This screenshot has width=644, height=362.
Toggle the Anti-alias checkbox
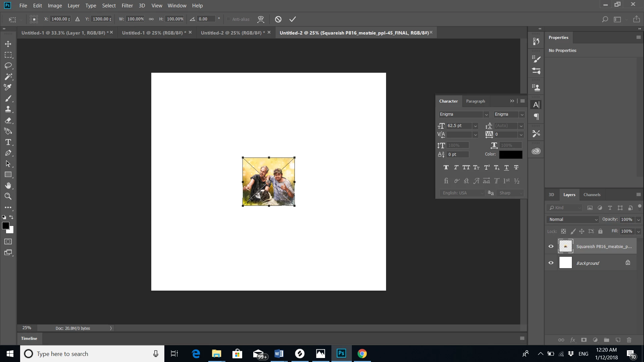[x=228, y=19]
